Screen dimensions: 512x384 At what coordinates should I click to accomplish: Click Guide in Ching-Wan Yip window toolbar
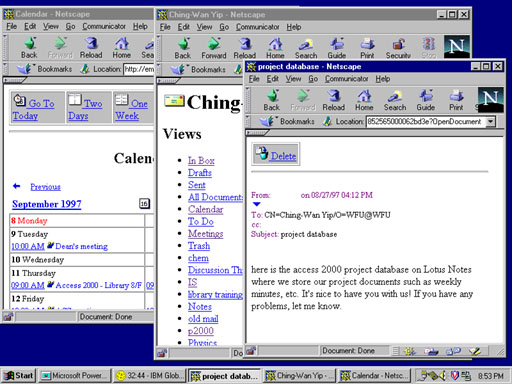pos(337,48)
